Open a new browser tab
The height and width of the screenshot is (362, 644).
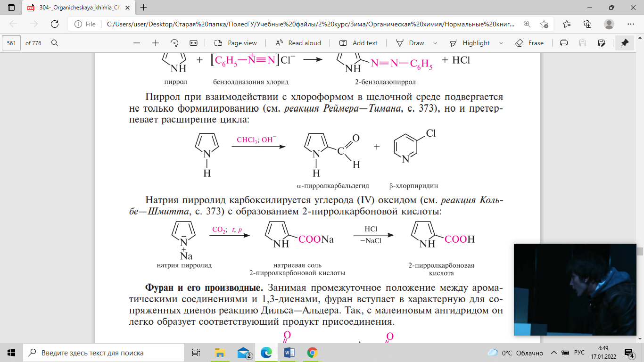click(144, 8)
